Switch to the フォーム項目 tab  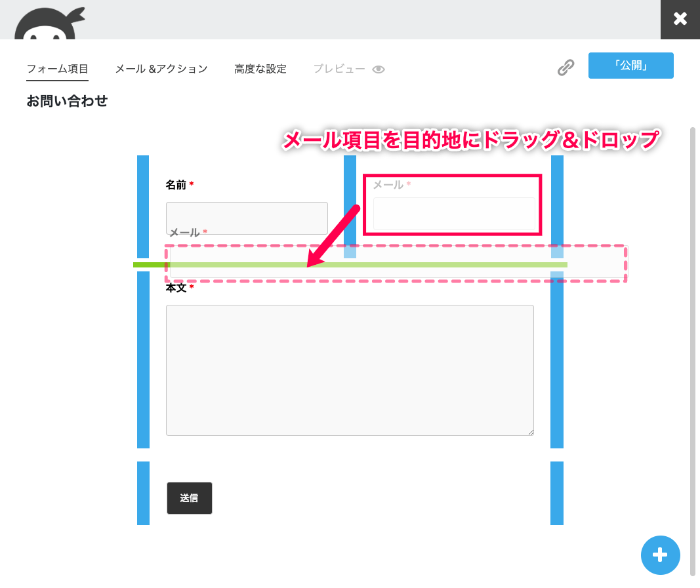coord(57,69)
